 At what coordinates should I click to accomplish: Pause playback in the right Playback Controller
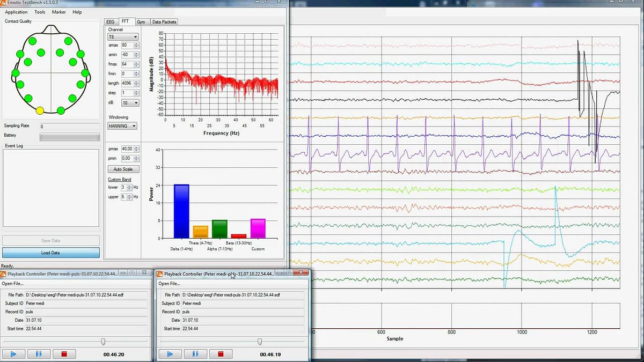(x=195, y=354)
